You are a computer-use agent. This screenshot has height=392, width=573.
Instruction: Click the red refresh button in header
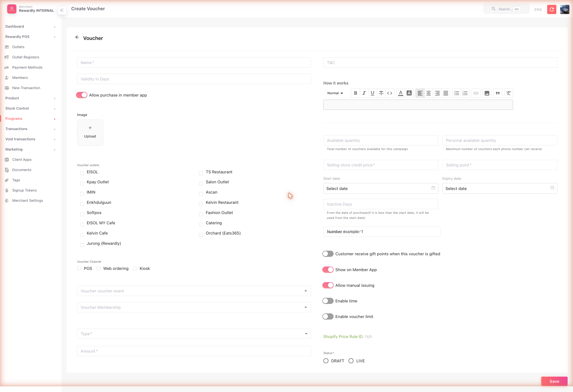pos(552,9)
